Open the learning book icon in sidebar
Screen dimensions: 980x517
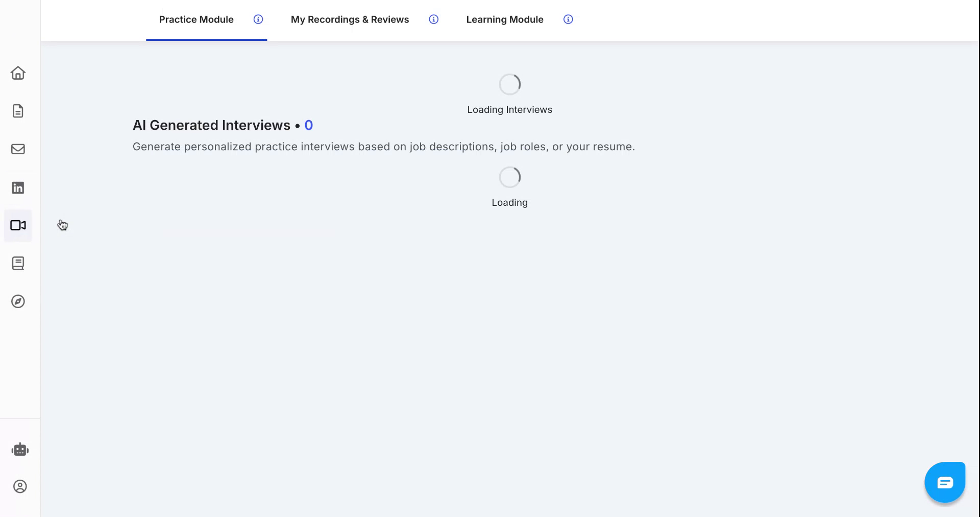click(x=18, y=263)
